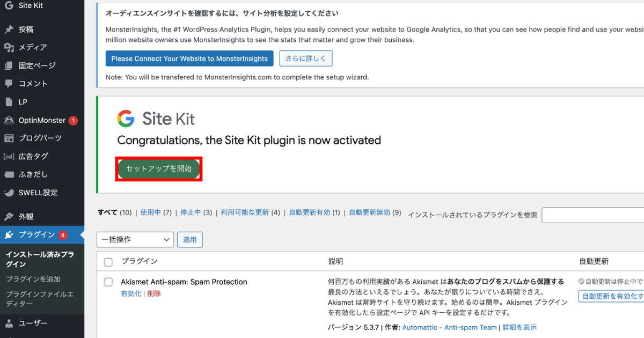Filter plugins by 自動更新有効
This screenshot has height=338, width=644.
pyautogui.click(x=310, y=212)
